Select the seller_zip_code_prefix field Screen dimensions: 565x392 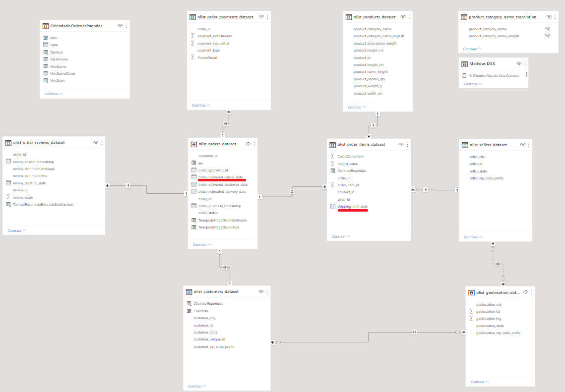tap(487, 178)
